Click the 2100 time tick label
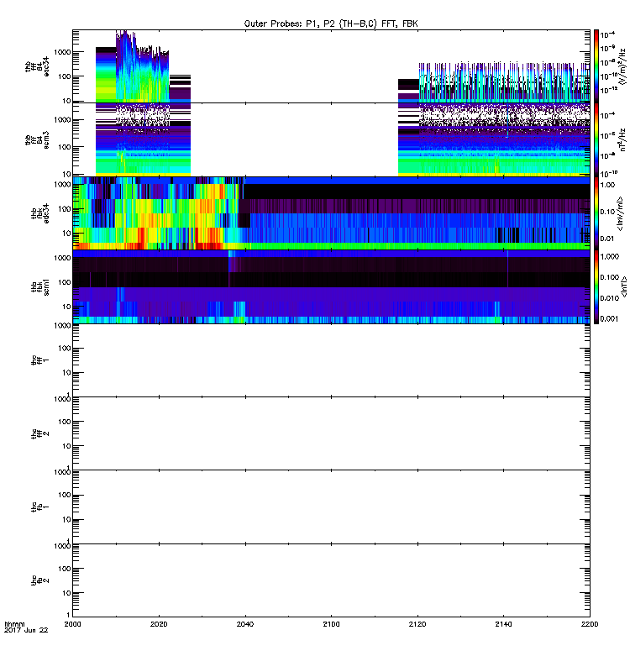Viewport: 630px width, 672px height. point(331,624)
